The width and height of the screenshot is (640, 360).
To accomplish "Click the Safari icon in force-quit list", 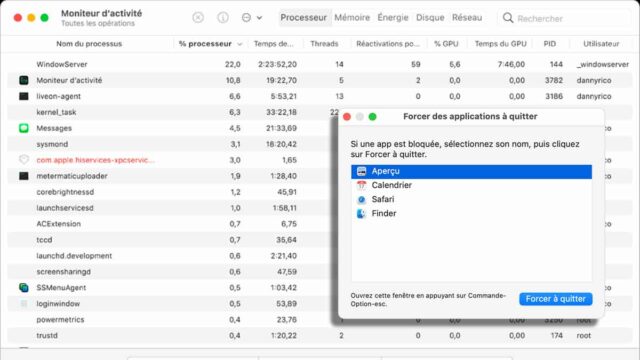I will pos(361,200).
